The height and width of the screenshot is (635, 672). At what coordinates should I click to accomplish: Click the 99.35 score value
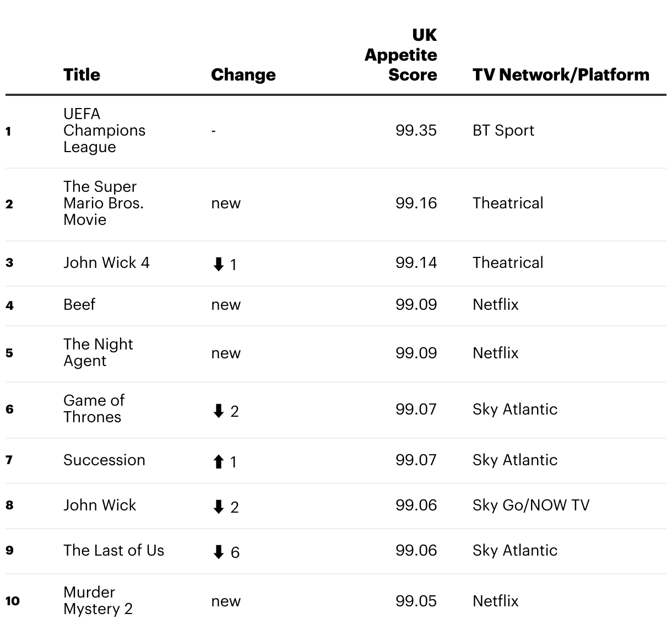coord(416,130)
